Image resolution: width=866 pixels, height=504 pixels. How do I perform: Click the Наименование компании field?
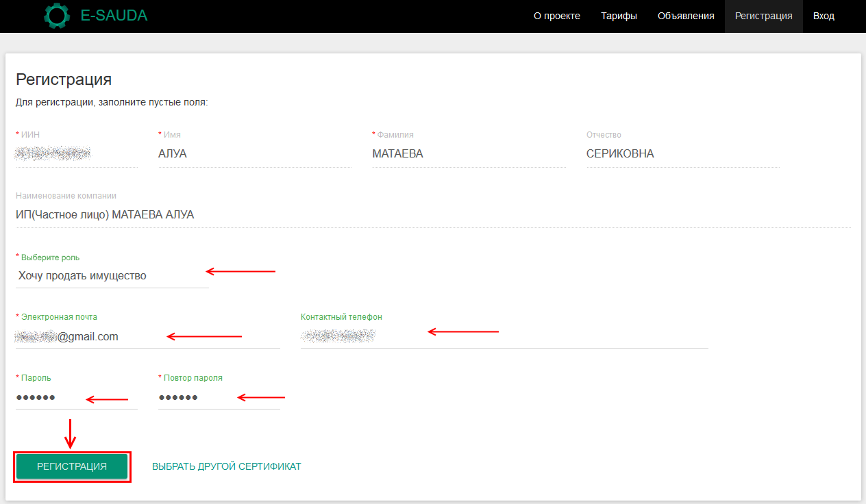pos(432,215)
